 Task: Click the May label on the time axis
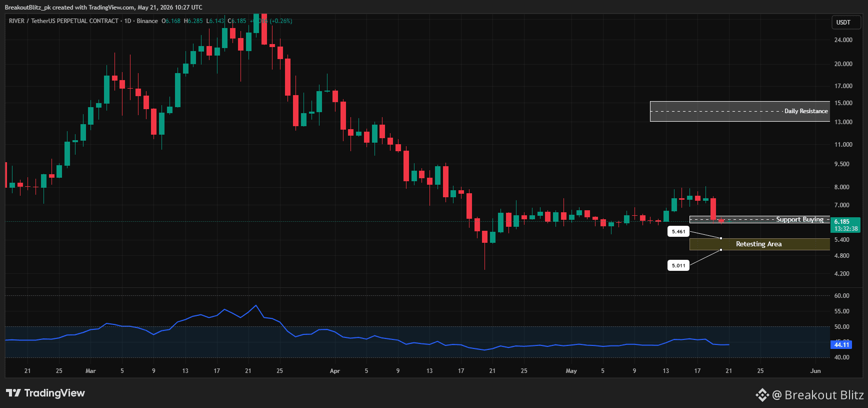[571, 371]
